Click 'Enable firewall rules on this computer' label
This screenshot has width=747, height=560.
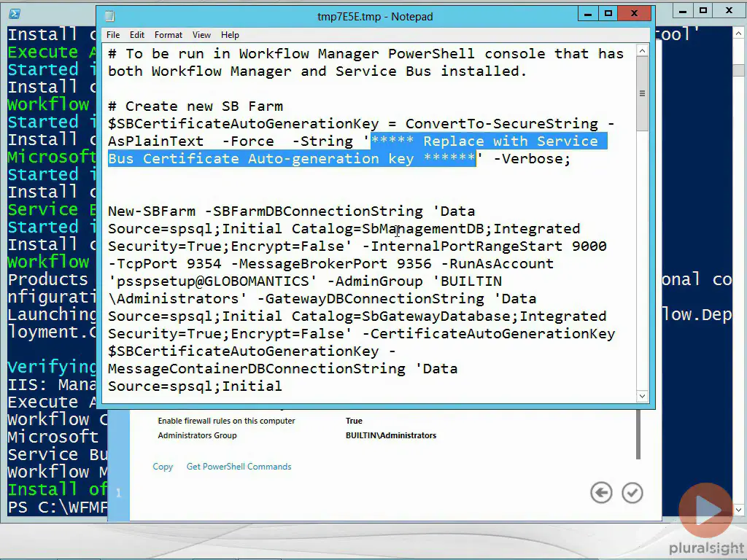pos(226,421)
